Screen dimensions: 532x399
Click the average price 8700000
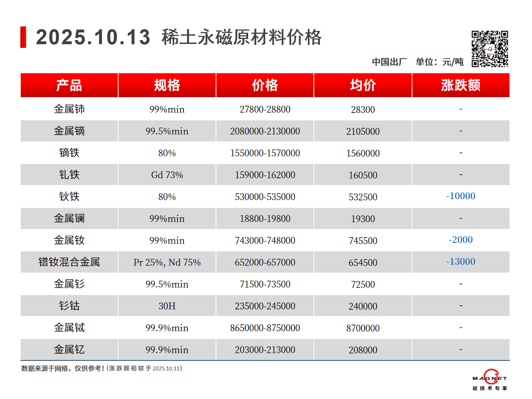point(363,328)
